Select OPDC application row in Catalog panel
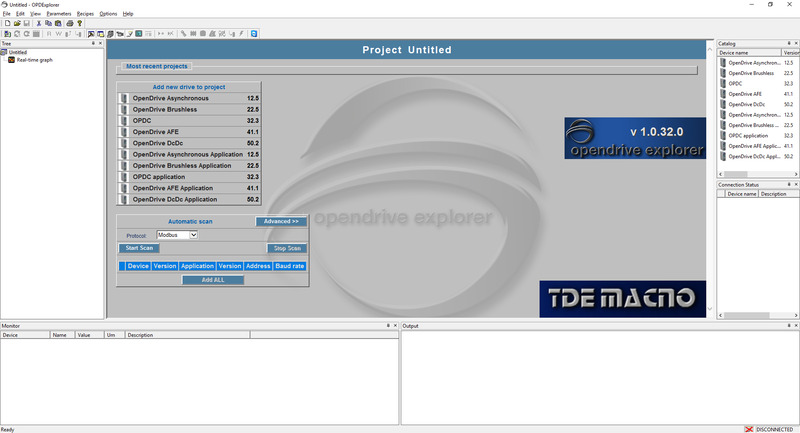This screenshot has height=433, width=800. click(x=757, y=136)
